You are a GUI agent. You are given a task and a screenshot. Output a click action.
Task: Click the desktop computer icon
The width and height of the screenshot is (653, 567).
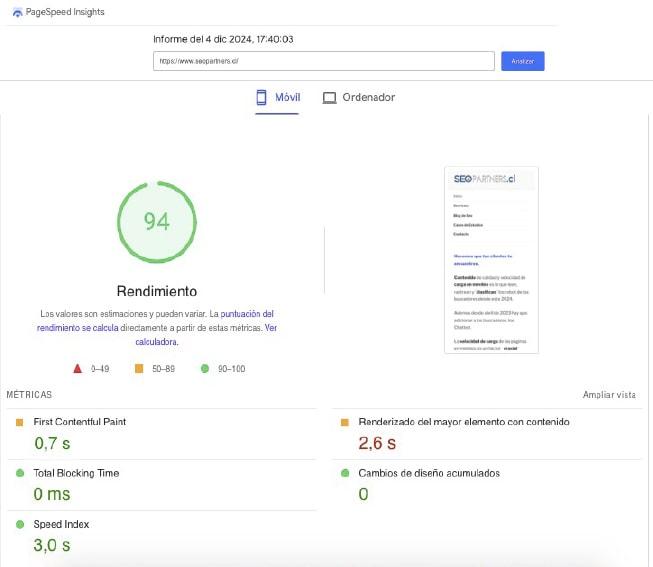pyautogui.click(x=329, y=98)
